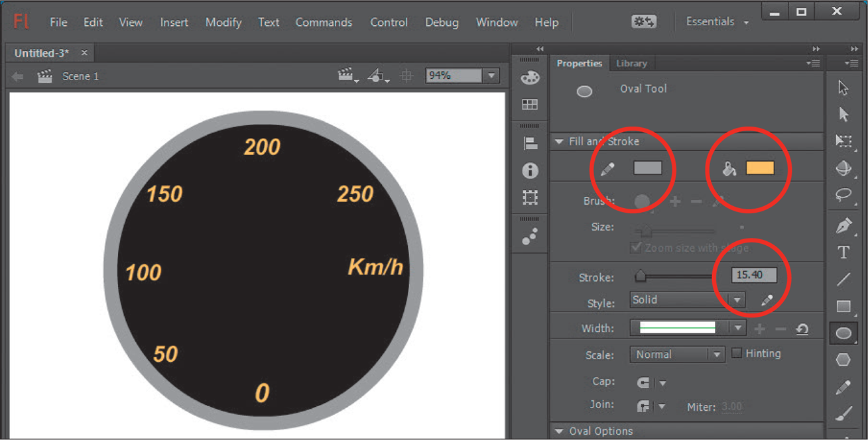The image size is (868, 440).
Task: Open the View menu
Action: click(131, 22)
